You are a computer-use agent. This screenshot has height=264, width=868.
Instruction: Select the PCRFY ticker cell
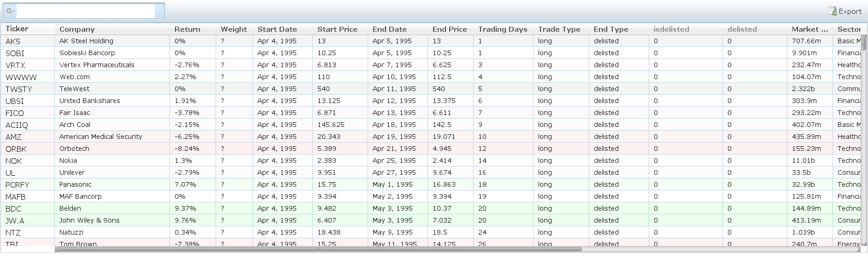[28, 184]
